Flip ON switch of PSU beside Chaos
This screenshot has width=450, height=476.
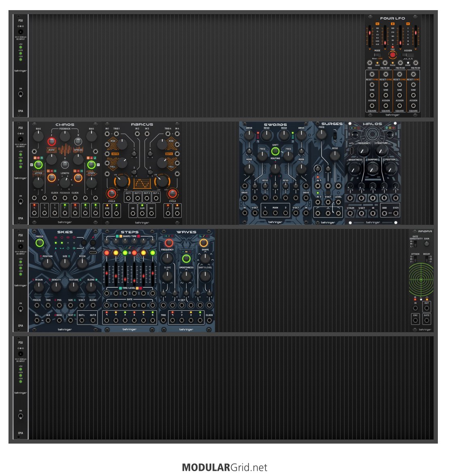click(20, 201)
